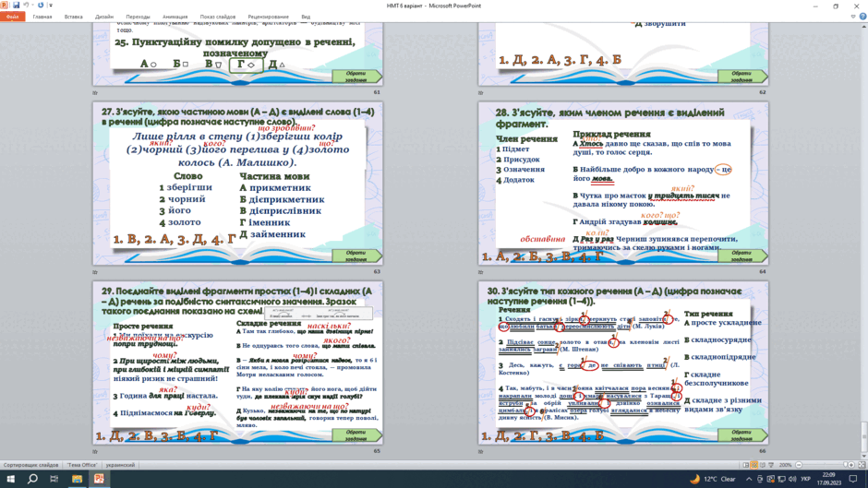
Task: Click animation star icon under slide 66
Action: click(481, 451)
